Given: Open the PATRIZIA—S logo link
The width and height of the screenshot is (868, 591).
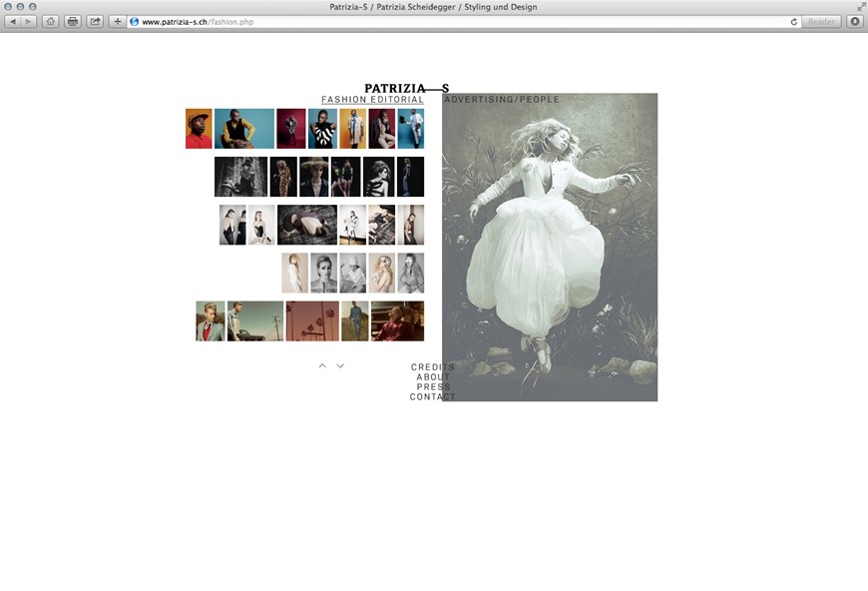Looking at the screenshot, I should (406, 88).
